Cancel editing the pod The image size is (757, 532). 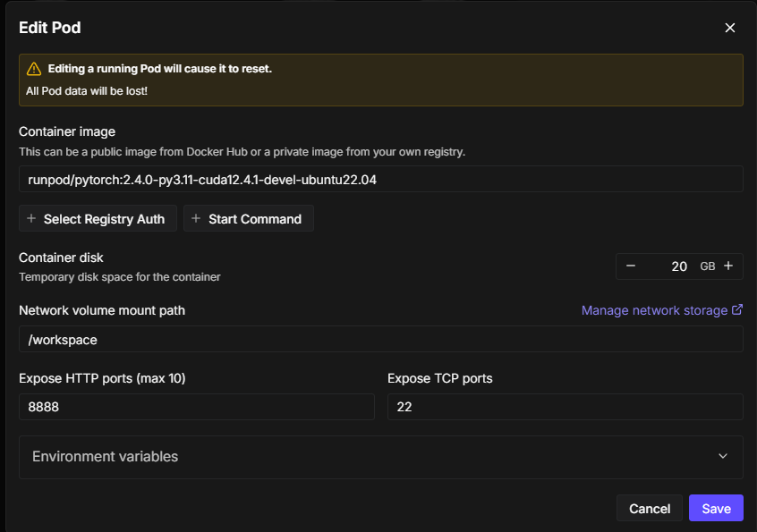click(650, 508)
